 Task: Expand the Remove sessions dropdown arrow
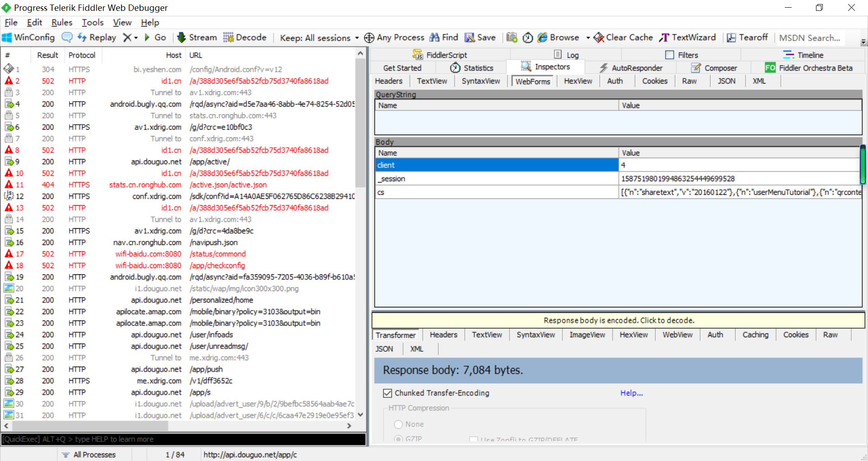tap(136, 38)
